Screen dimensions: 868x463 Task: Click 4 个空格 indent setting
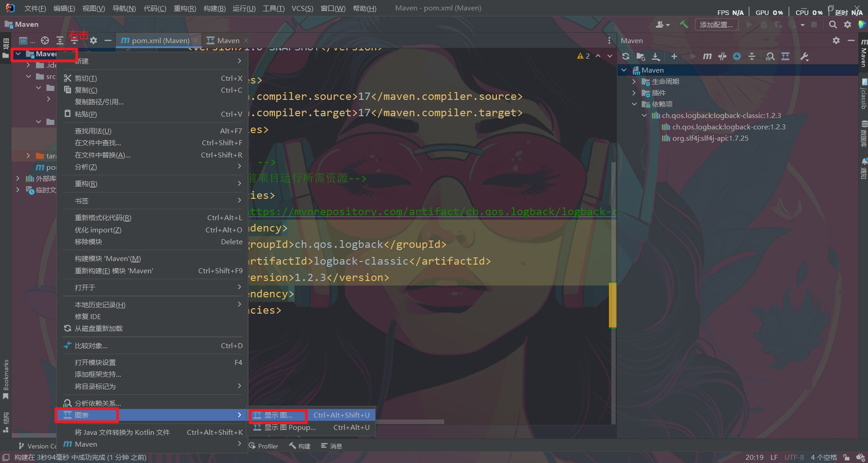824,457
